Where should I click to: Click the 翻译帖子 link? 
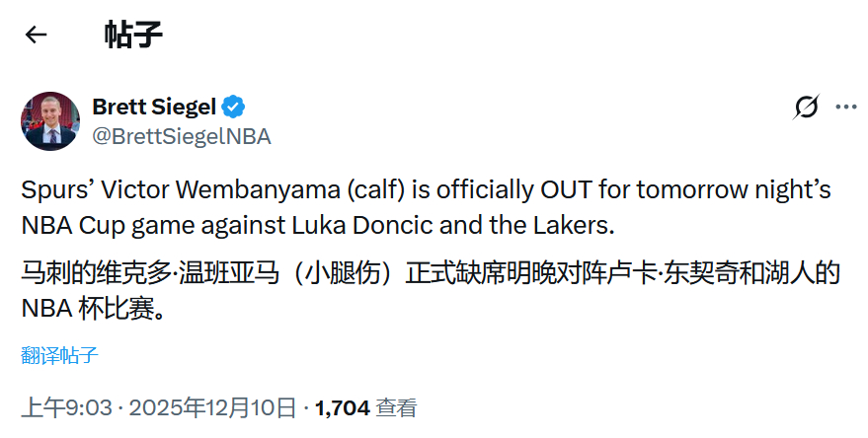pyautogui.click(x=59, y=355)
